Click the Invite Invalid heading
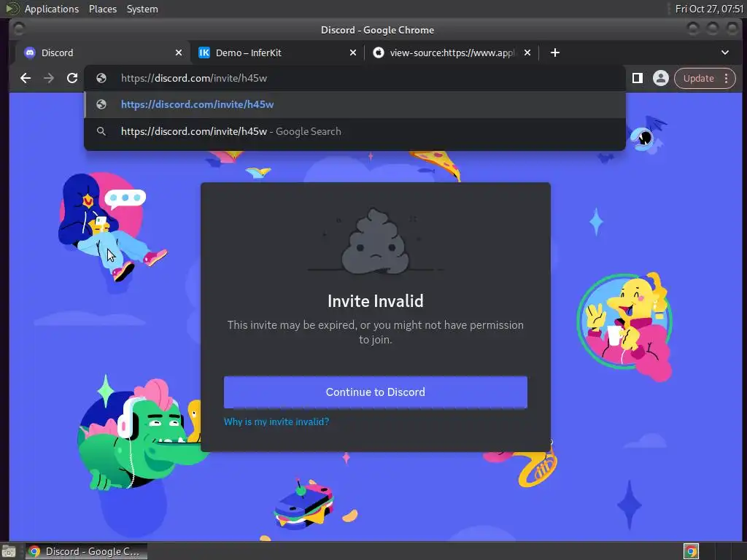 tap(376, 301)
